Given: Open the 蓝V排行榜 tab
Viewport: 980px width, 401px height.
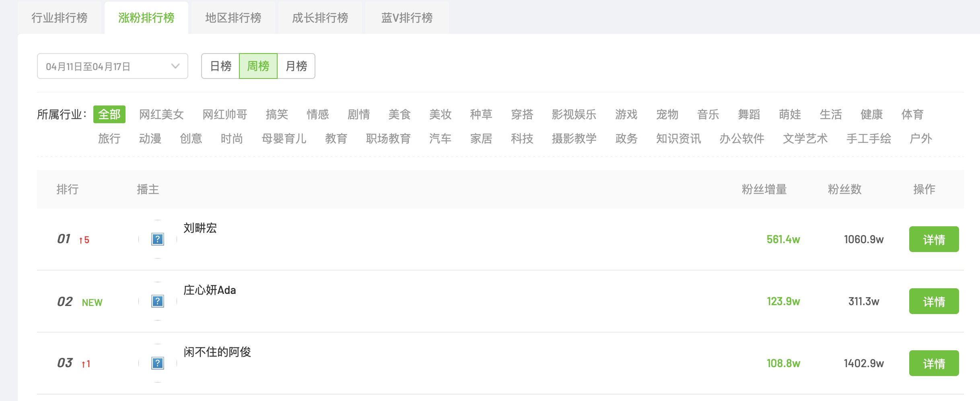Looking at the screenshot, I should 407,18.
